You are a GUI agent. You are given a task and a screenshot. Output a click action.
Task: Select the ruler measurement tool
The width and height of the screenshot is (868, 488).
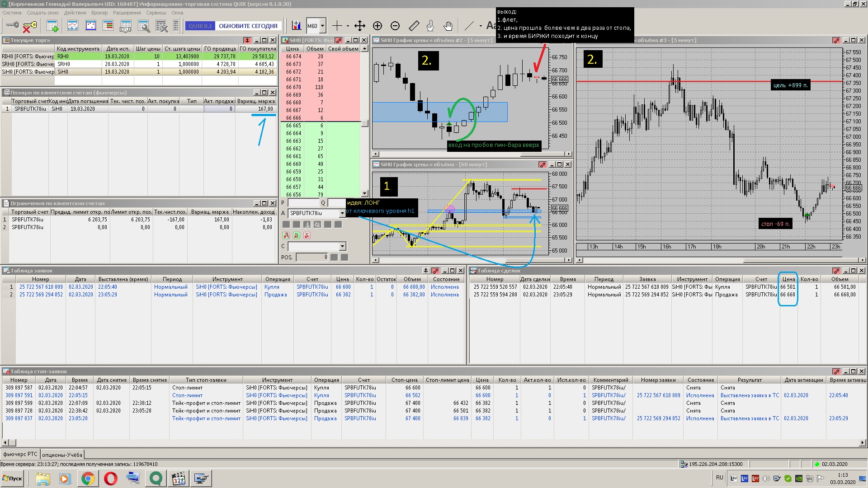click(x=414, y=26)
